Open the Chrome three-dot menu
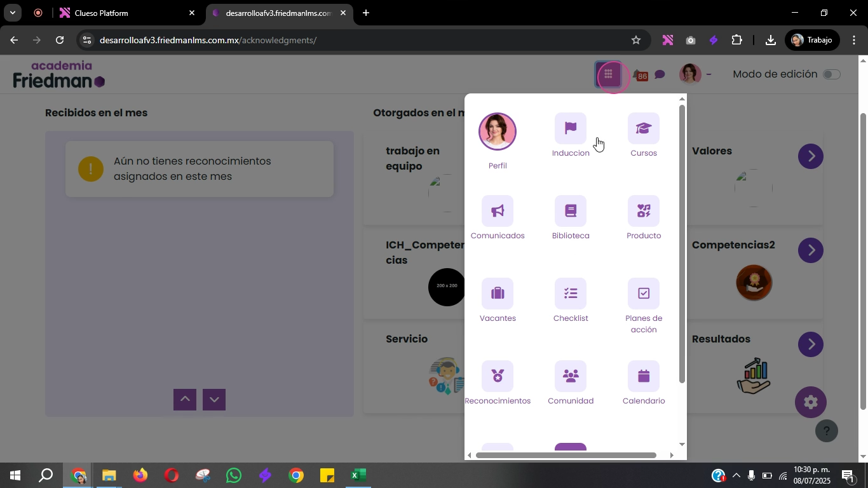 tap(853, 40)
